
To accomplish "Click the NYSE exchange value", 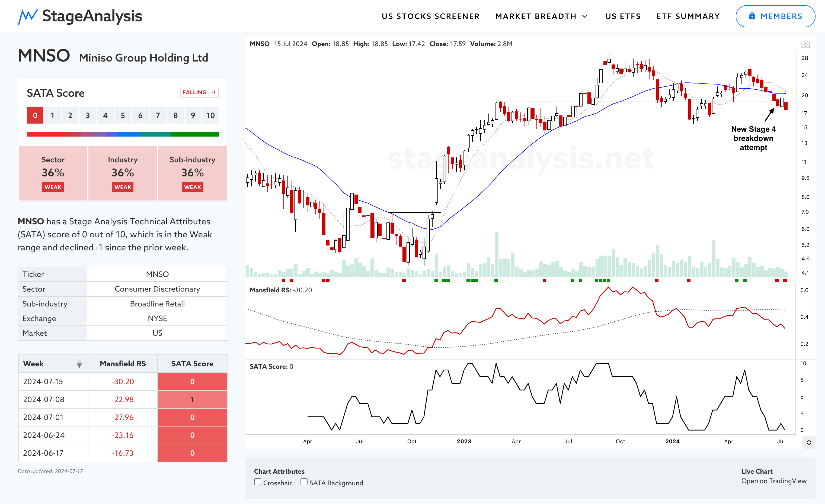I will (157, 318).
